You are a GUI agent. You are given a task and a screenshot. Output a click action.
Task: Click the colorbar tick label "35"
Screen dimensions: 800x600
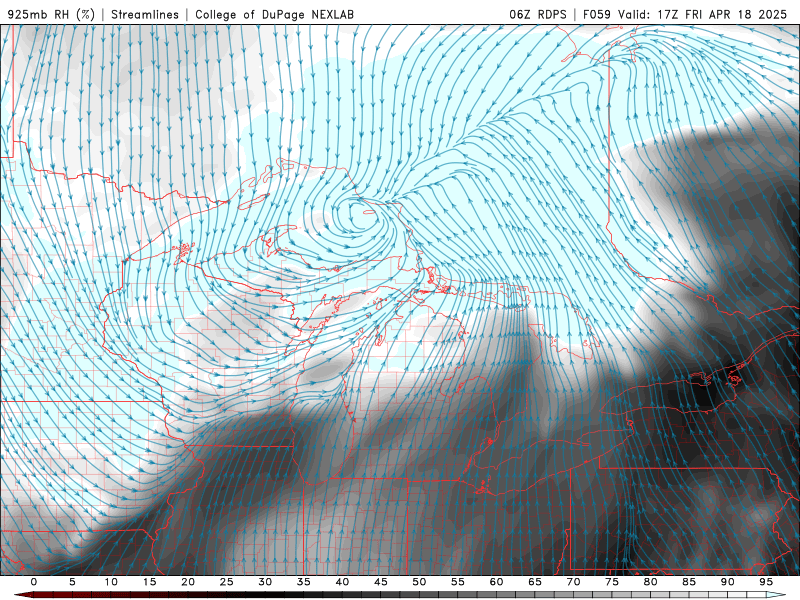304,582
